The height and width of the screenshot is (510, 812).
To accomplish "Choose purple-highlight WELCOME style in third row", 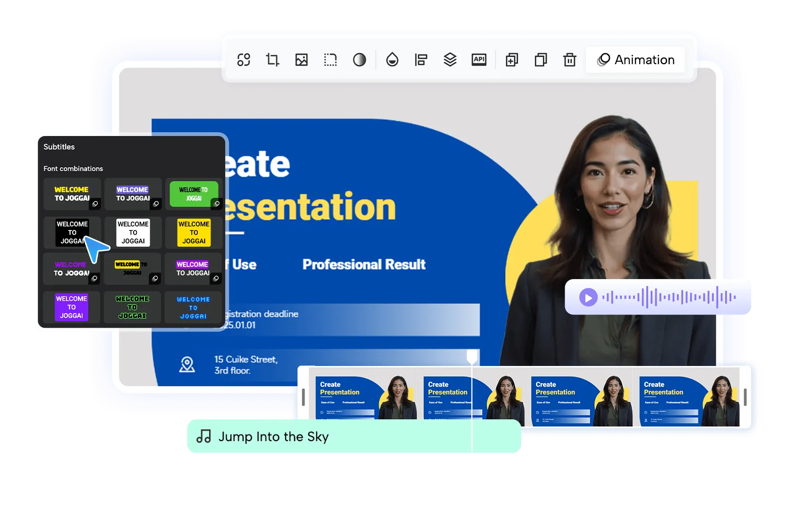I will pos(194,269).
